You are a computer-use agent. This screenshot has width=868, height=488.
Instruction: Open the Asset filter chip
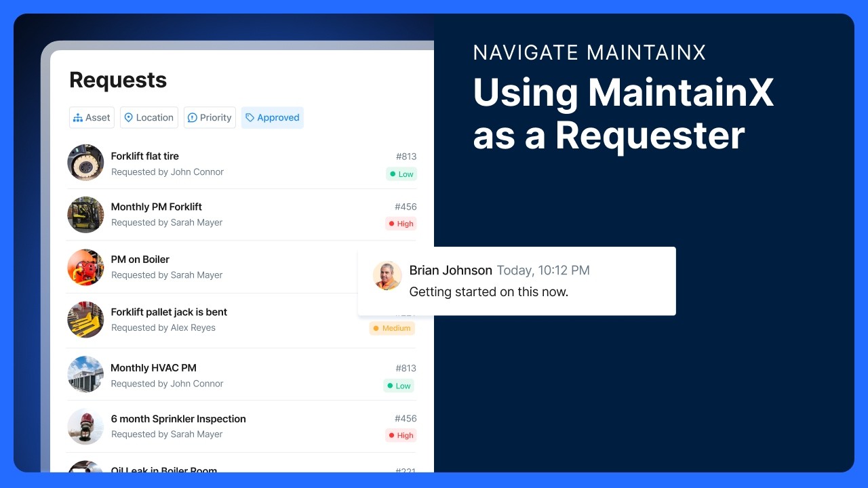click(92, 117)
